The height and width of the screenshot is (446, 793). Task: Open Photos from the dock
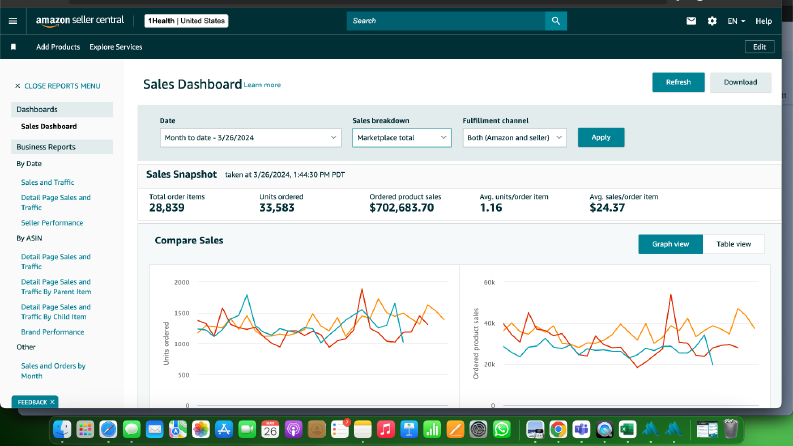pos(201,429)
